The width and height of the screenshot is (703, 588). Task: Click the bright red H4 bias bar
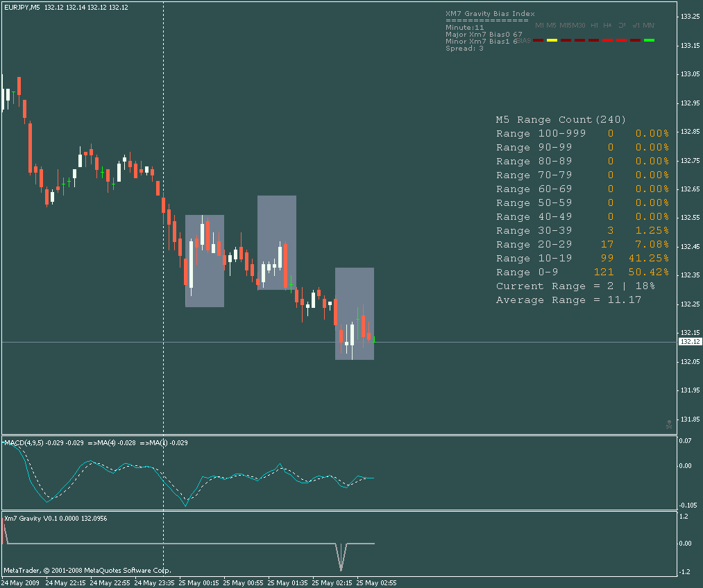(x=607, y=40)
